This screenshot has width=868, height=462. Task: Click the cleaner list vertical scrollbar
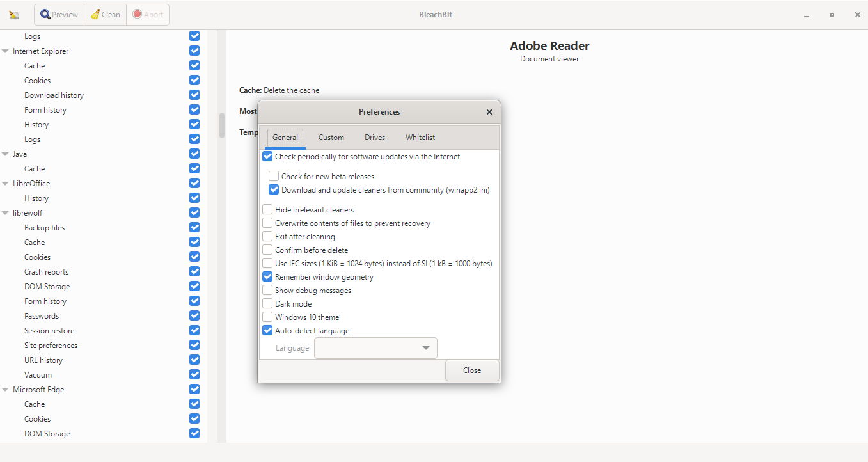point(222,125)
